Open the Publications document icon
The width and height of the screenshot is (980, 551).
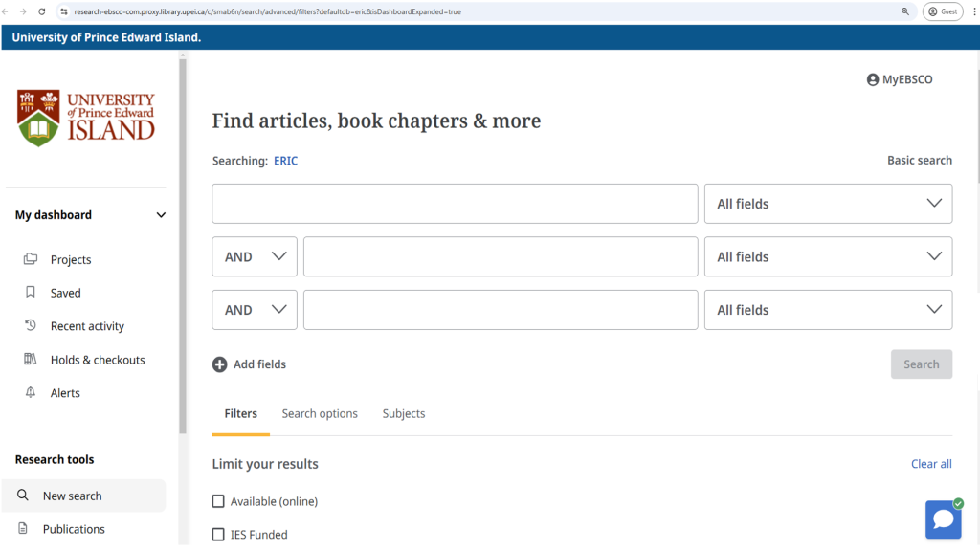point(23,529)
